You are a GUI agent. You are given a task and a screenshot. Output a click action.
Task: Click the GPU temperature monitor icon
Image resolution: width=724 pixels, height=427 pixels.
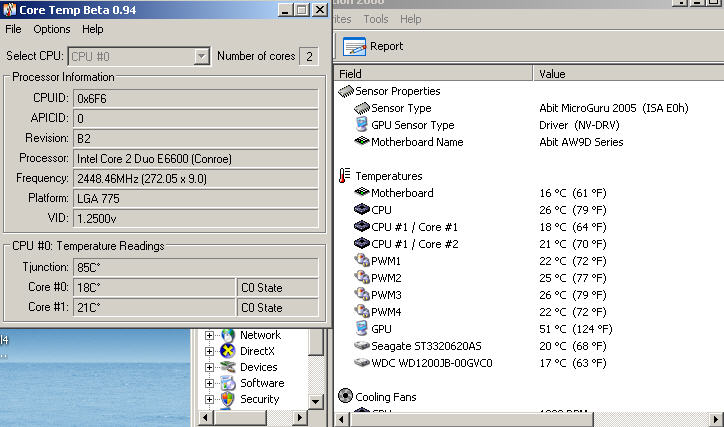362,328
